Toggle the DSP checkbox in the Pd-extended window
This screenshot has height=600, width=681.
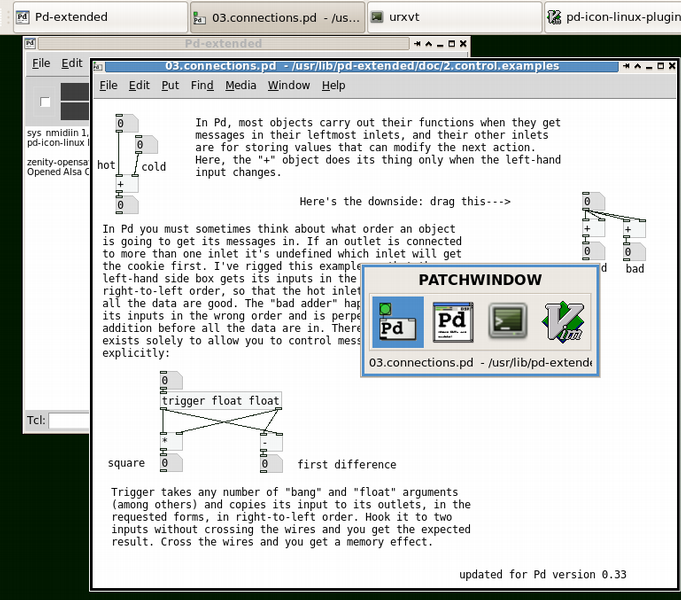click(x=45, y=102)
